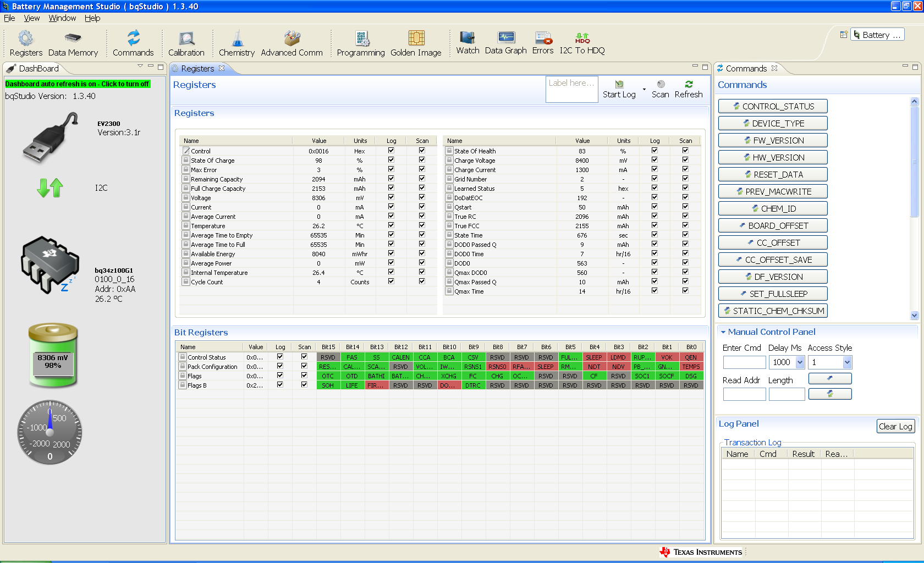Click the Read Addr input field
Screen dimensions: 924x563
point(744,394)
